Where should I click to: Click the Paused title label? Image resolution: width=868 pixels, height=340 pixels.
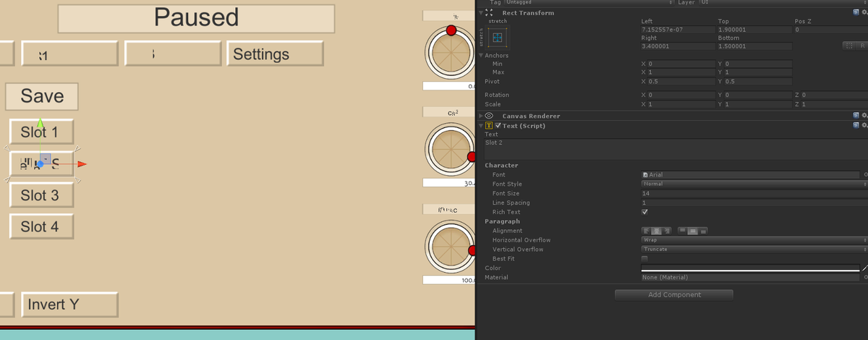(196, 18)
